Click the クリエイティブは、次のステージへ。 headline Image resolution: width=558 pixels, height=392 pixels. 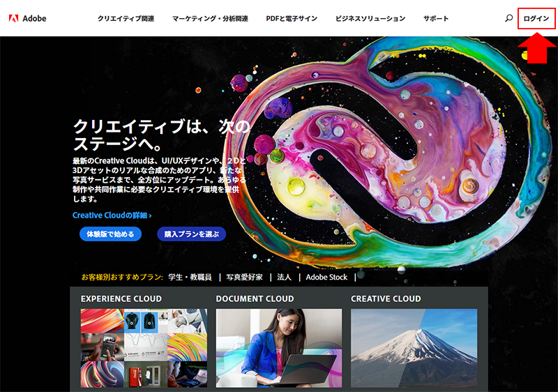pos(162,135)
